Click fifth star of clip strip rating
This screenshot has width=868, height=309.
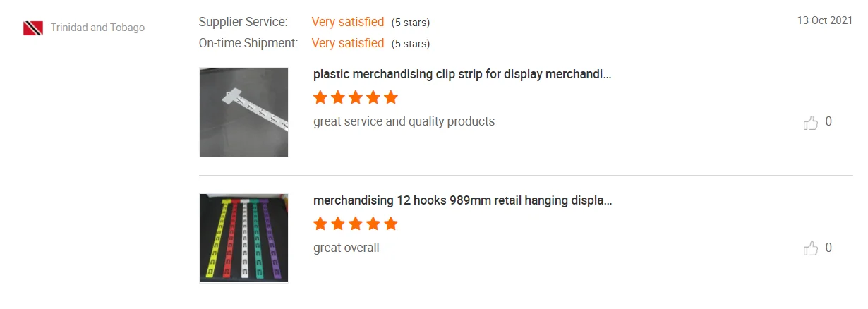pyautogui.click(x=391, y=97)
